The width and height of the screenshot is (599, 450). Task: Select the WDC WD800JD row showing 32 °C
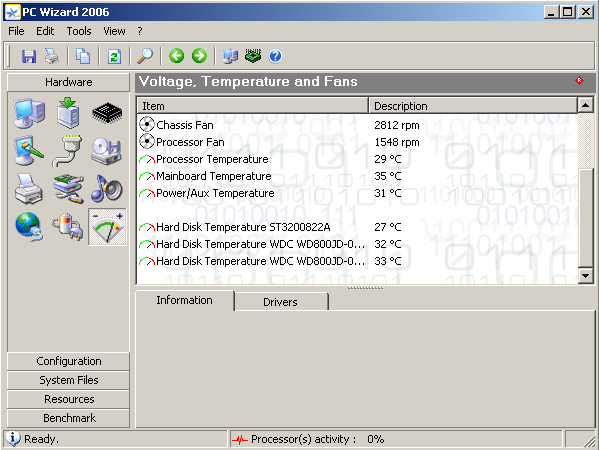(x=357, y=244)
